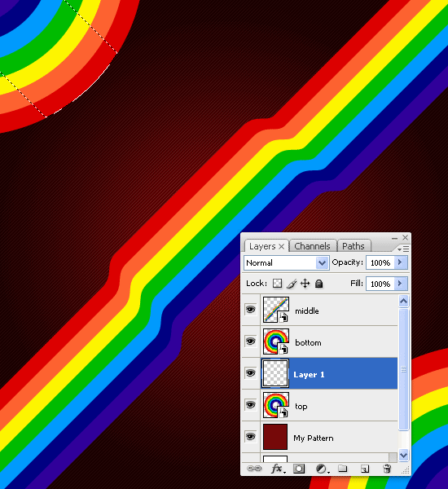Delete layer with trash icon
448x489 pixels.
[387, 469]
